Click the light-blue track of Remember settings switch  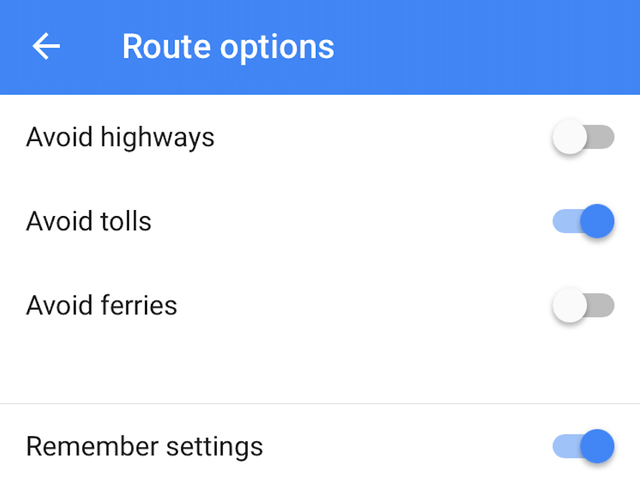point(562,446)
